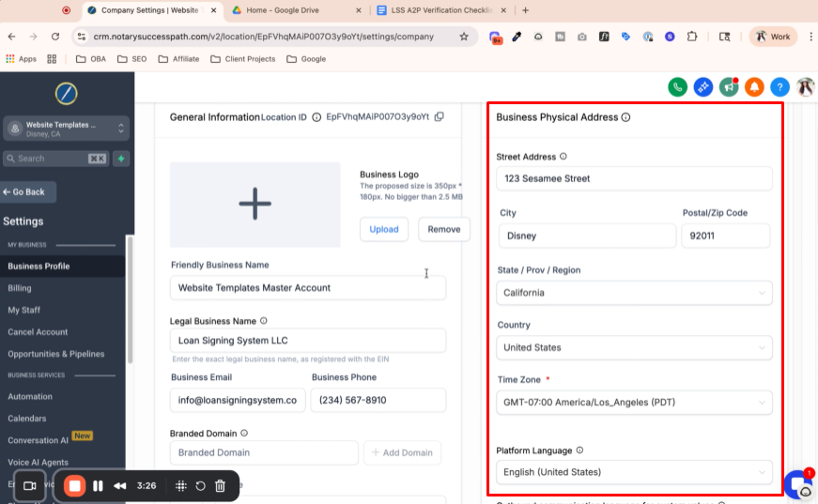
Task: Click the sidebar company logo
Action: pyautogui.click(x=67, y=94)
